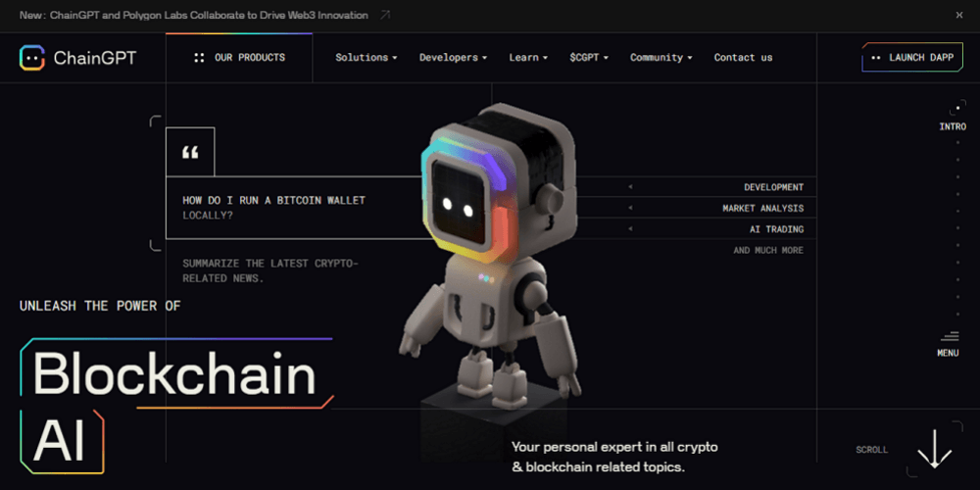Click the ChainGPT and Polygon Labs announcement

pos(194,15)
